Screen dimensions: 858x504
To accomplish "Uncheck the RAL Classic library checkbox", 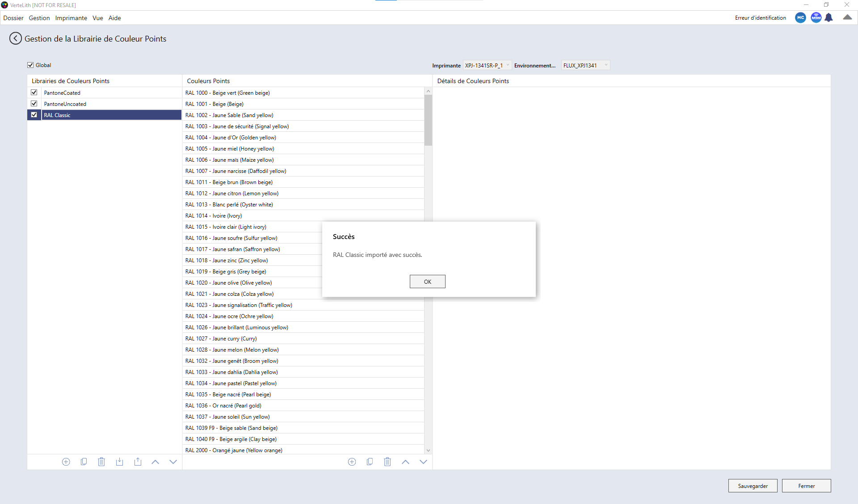I will point(34,115).
